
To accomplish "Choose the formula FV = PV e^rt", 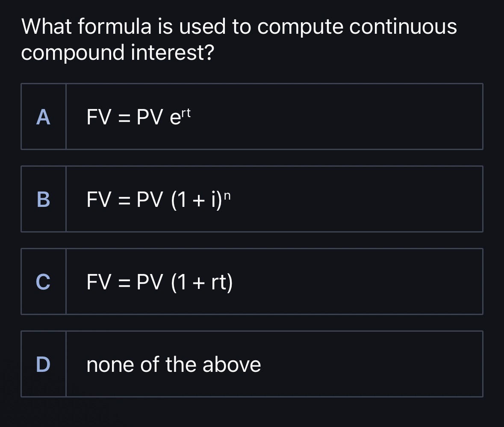I will [x=137, y=118].
